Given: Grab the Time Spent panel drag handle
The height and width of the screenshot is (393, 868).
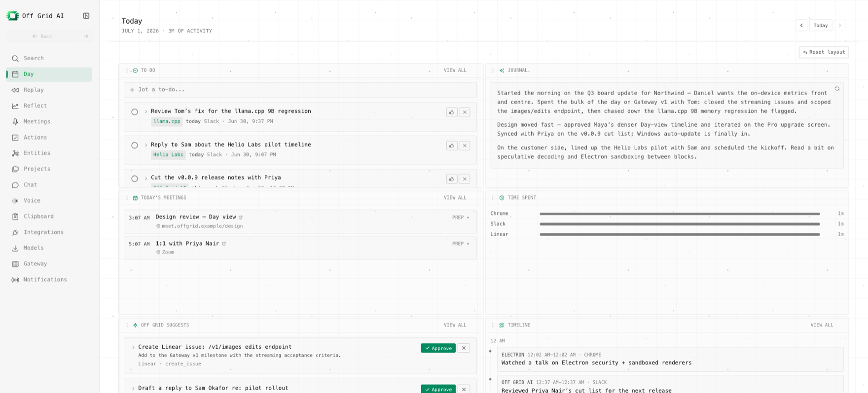Looking at the screenshot, I should (x=493, y=198).
